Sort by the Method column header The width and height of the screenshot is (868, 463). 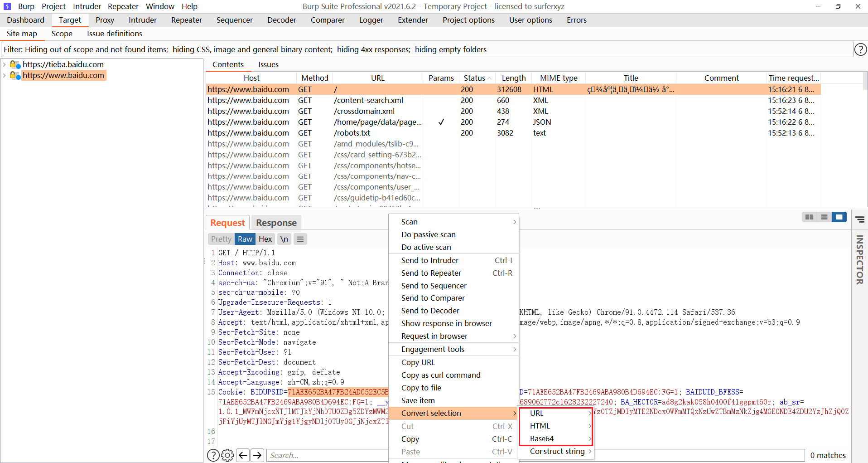point(314,78)
